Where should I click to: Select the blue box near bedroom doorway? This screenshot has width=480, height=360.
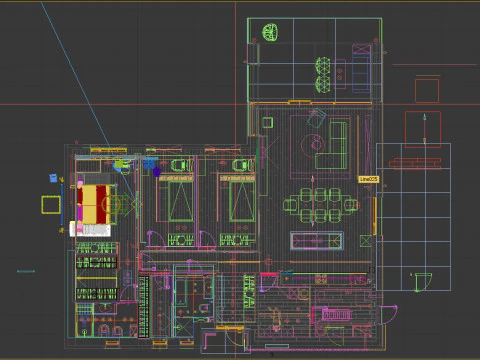click(x=149, y=163)
